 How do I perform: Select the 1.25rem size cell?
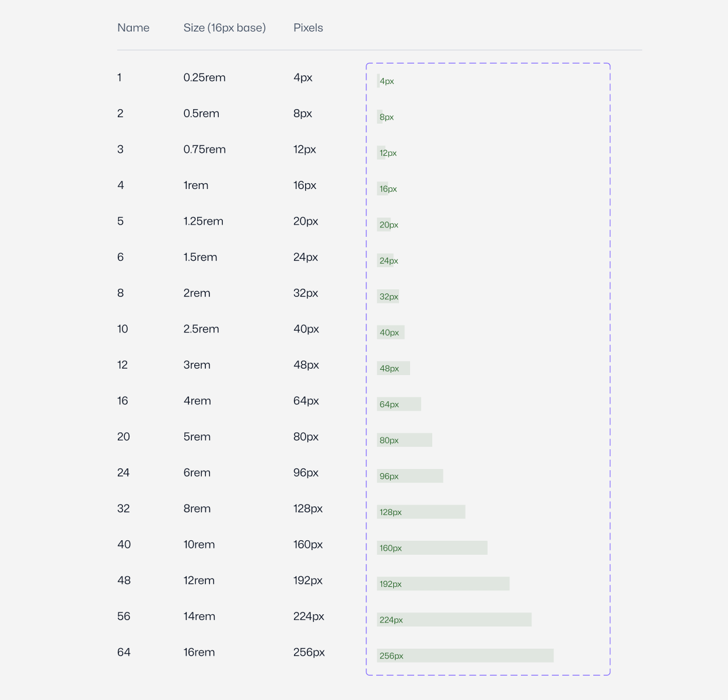(203, 221)
